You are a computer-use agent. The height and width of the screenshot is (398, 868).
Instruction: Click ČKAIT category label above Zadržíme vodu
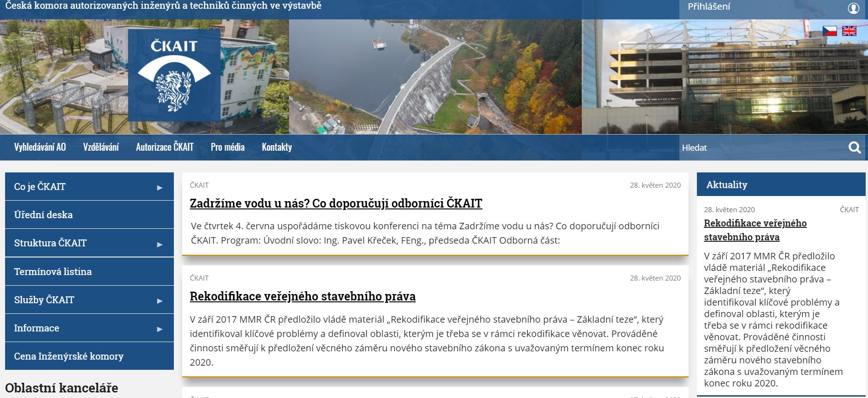point(199,185)
